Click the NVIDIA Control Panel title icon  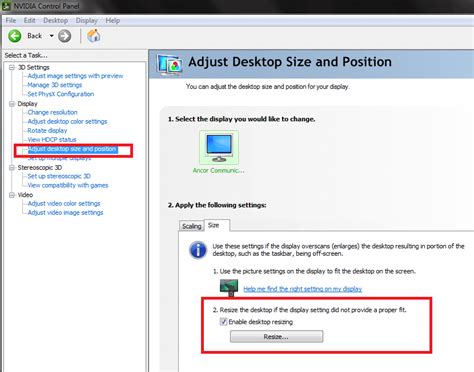point(6,6)
